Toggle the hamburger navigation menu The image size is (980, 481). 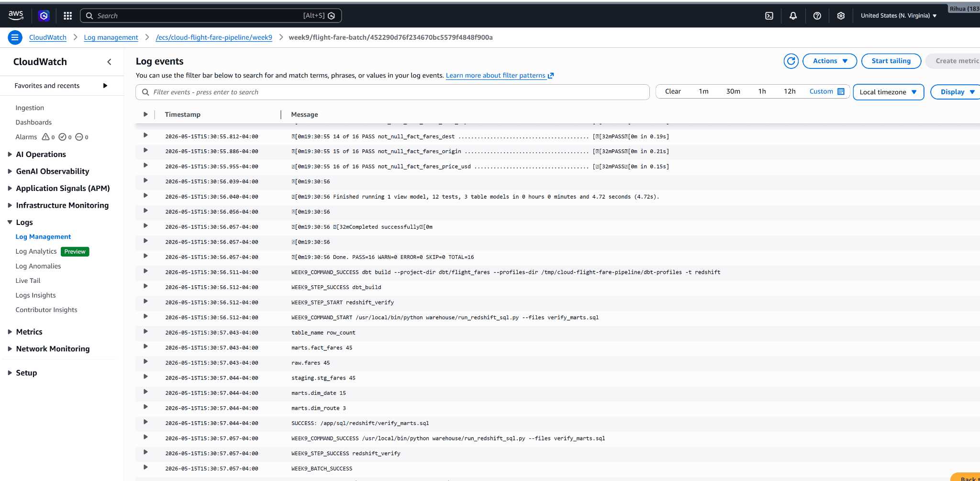coord(15,37)
